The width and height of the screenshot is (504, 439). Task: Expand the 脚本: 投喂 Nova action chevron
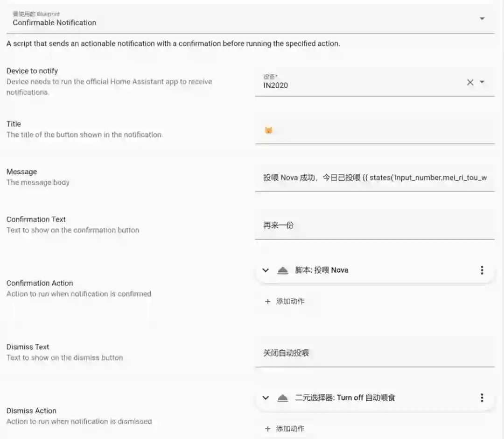click(266, 270)
